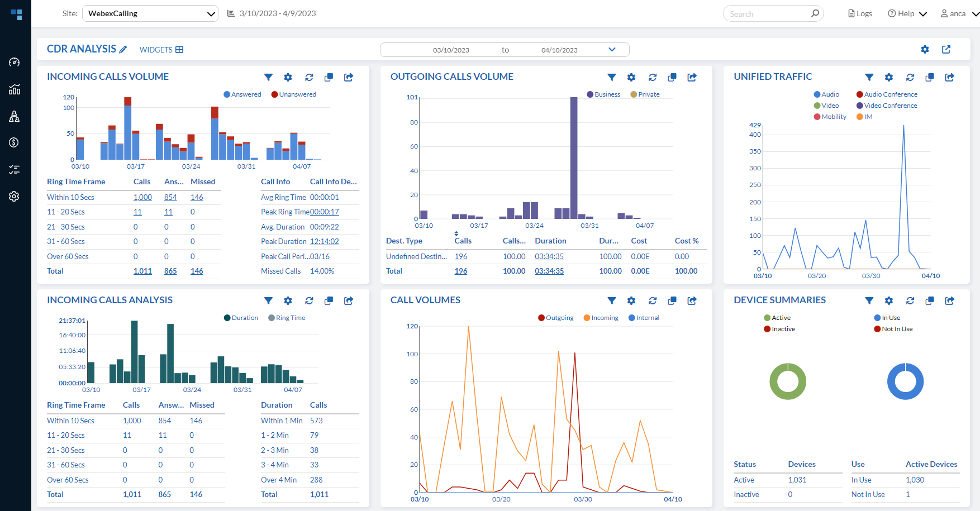Open the 146 missed calls Total link
The height and width of the screenshot is (511, 980).
click(x=197, y=271)
